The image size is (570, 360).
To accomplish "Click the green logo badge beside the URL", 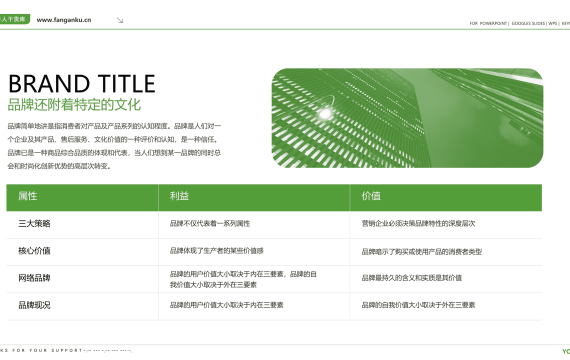I will point(15,19).
